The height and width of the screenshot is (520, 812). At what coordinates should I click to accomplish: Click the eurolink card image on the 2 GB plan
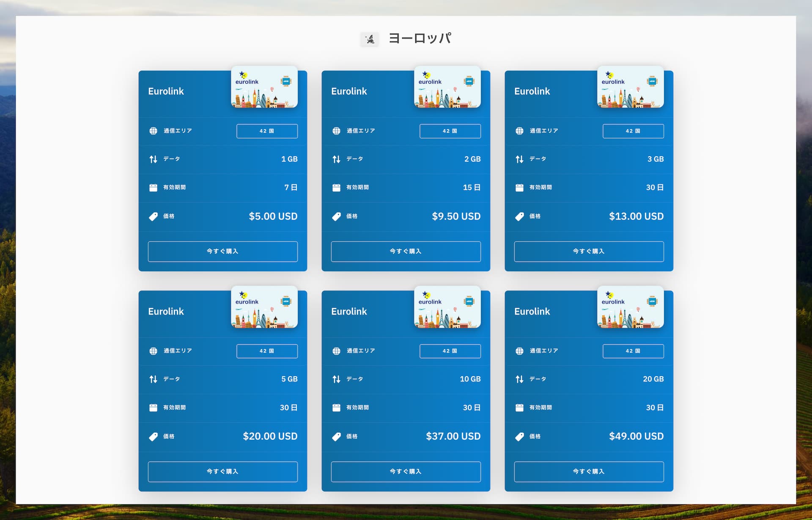[x=447, y=87]
